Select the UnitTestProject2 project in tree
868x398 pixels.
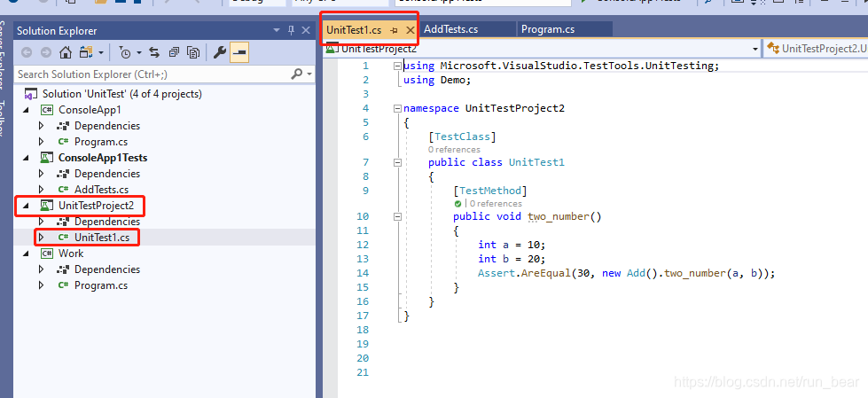[x=97, y=206]
